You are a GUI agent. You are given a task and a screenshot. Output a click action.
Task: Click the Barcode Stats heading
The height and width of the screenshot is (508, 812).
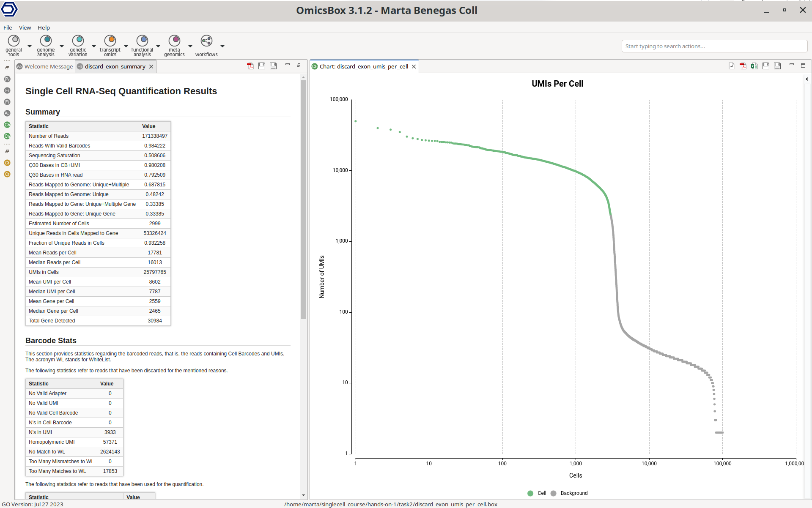(x=51, y=341)
